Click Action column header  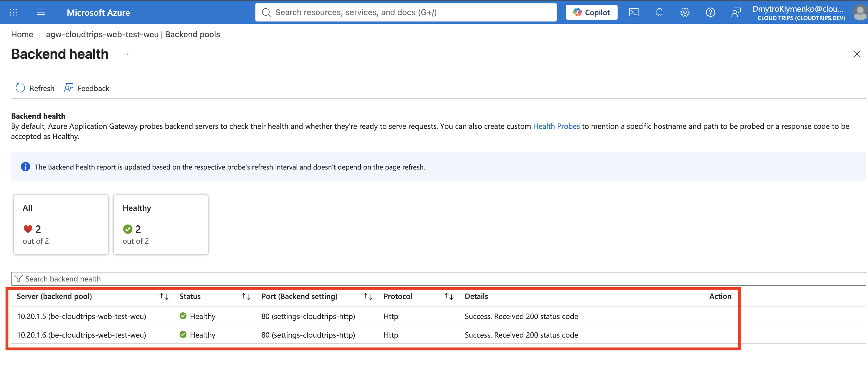point(720,296)
